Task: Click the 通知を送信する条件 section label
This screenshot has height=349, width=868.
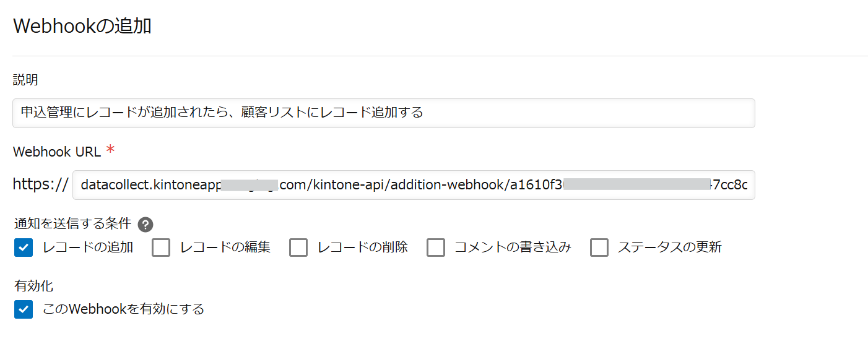Action: click(x=72, y=224)
